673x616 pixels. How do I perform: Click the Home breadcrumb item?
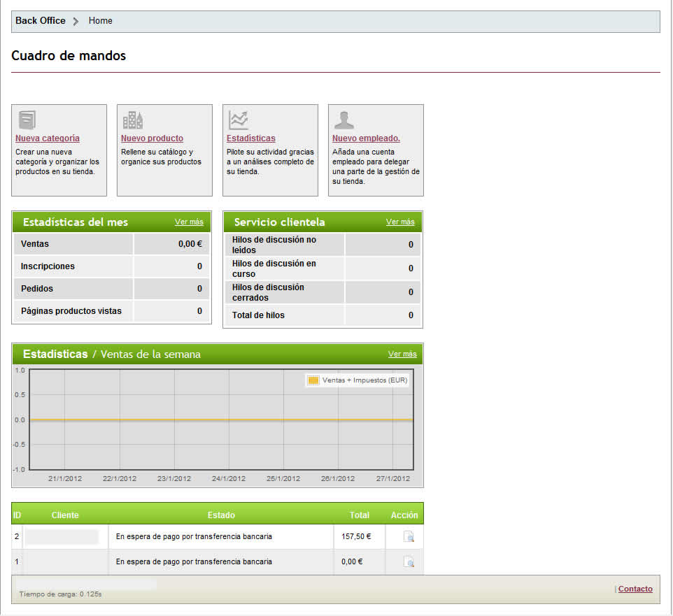click(101, 20)
